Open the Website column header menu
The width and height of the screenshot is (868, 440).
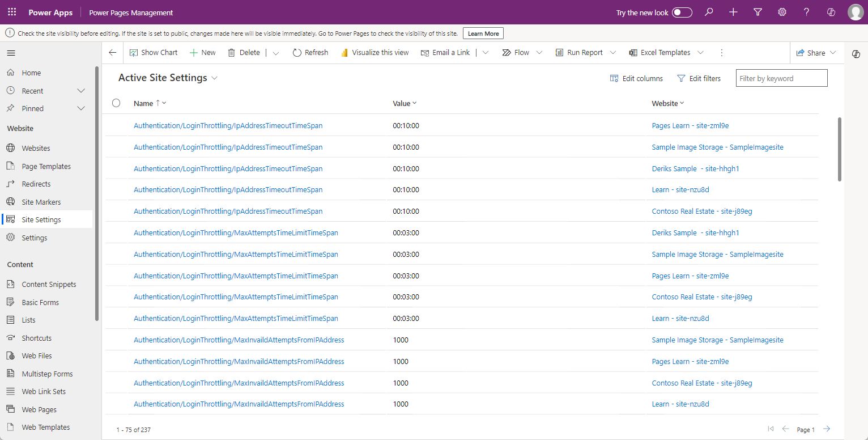[668, 103]
